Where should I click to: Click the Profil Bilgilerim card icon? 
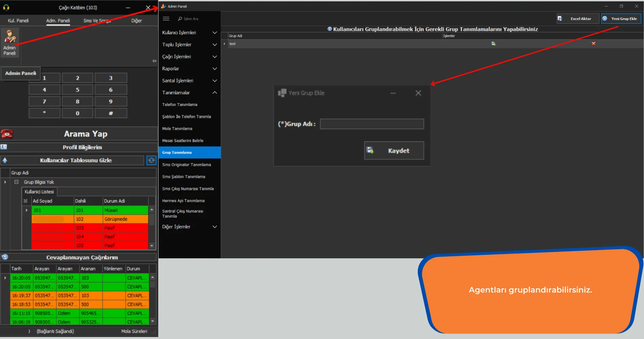tap(4, 147)
